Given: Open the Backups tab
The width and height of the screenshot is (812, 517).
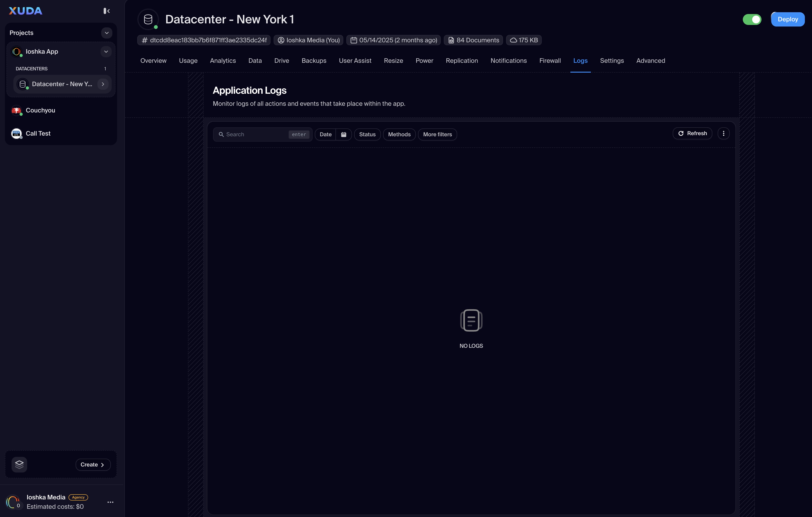Looking at the screenshot, I should click(314, 61).
